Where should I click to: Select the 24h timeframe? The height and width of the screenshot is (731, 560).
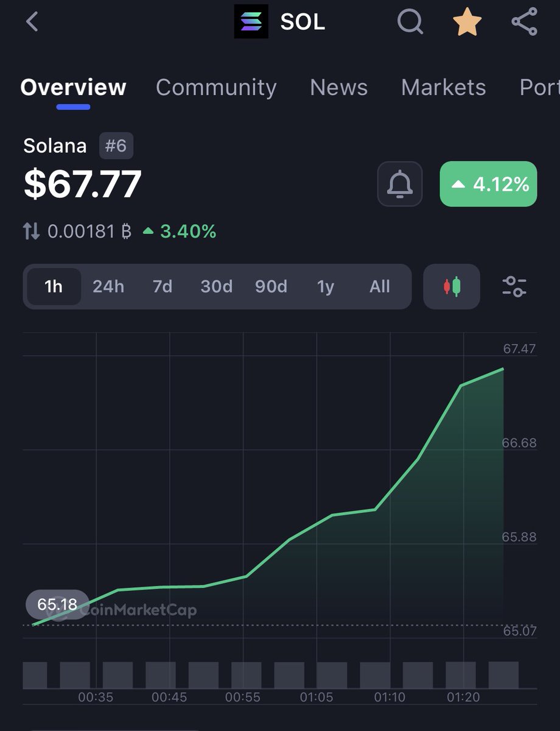tap(108, 286)
